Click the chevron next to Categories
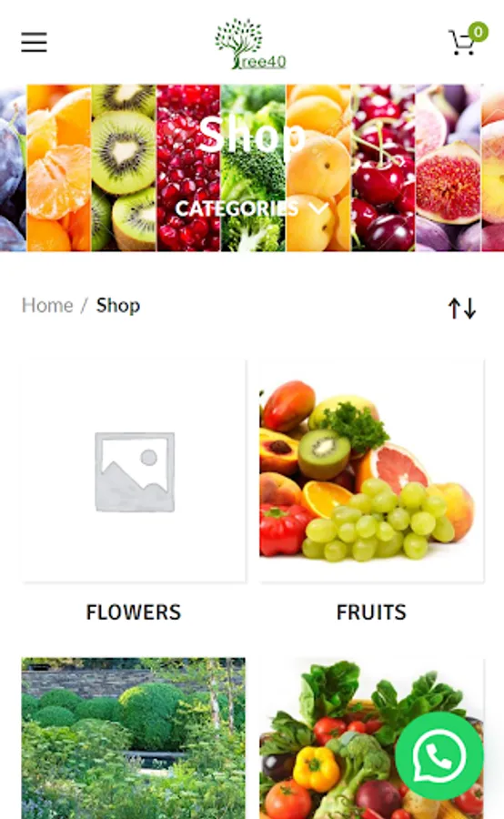Image resolution: width=504 pixels, height=819 pixels. (318, 208)
